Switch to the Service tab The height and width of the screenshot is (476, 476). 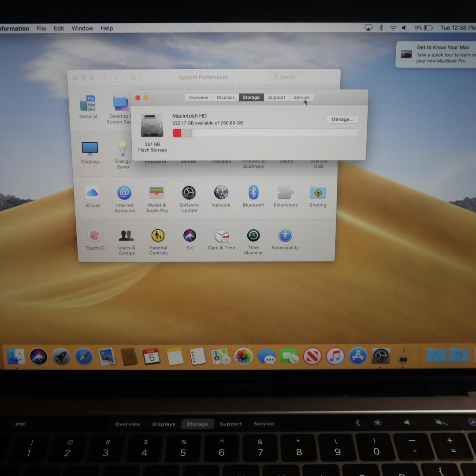click(301, 97)
